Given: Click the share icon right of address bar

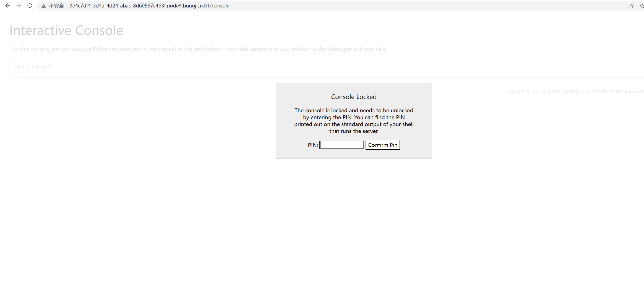Looking at the screenshot, I should 631,6.
